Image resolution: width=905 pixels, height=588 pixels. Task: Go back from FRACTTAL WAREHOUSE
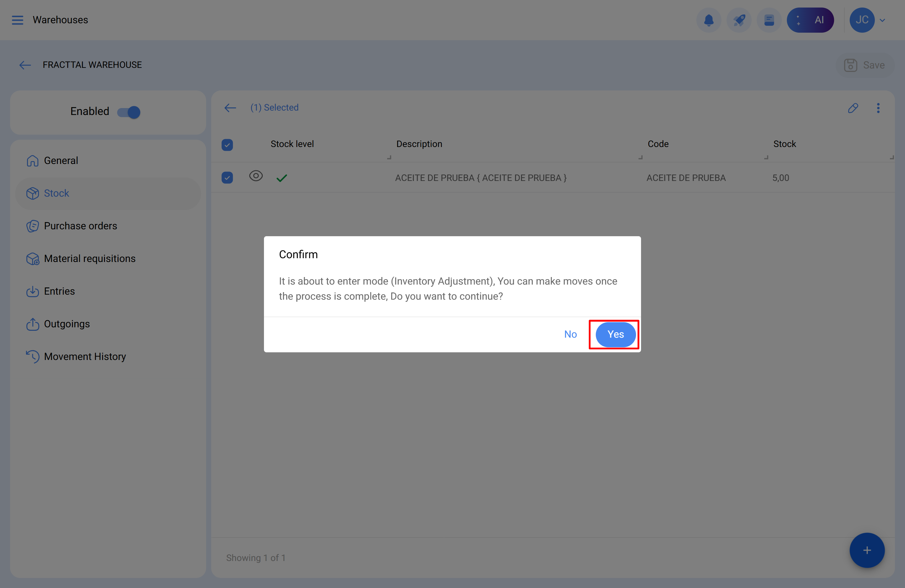25,65
